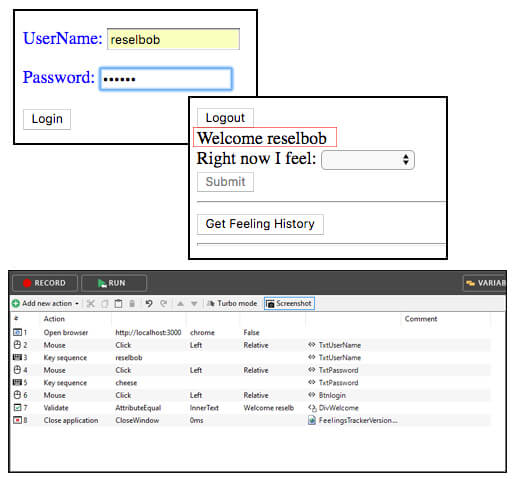
Task: Click the Redo icon in the toolbar
Action: pyautogui.click(x=163, y=303)
